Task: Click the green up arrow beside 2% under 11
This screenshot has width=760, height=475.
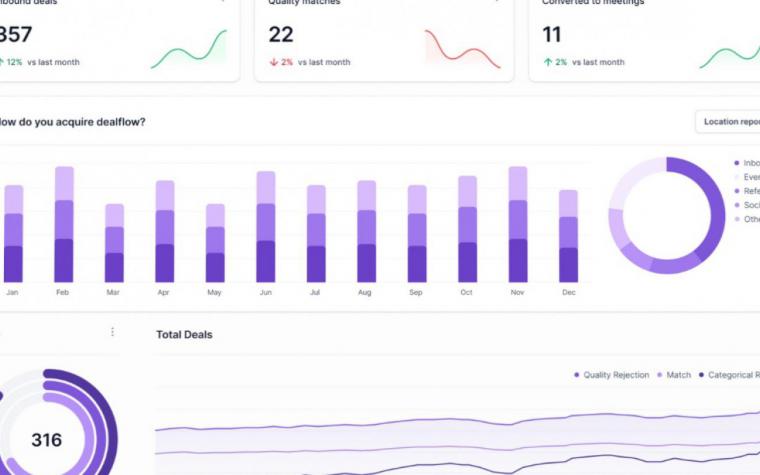Action: [548, 62]
